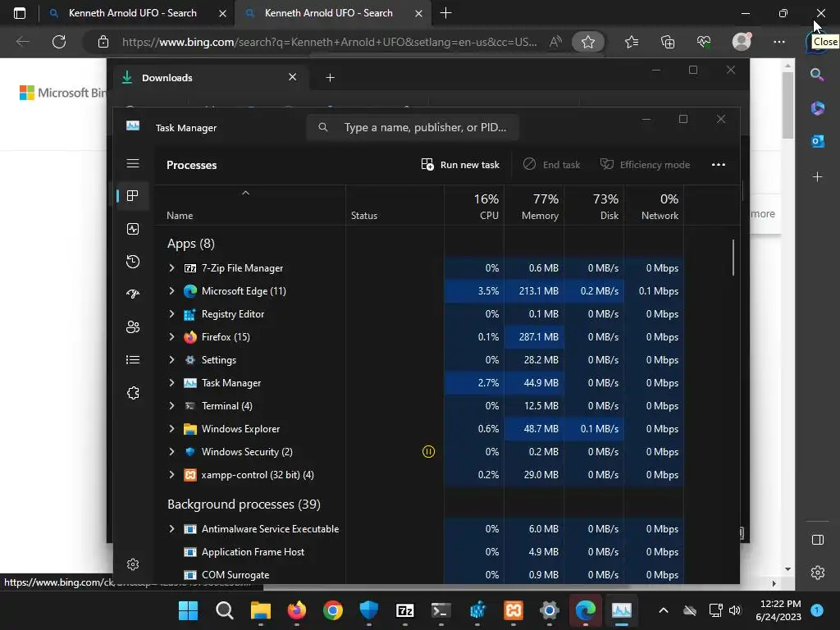Open Edge collections icon
This screenshot has height=630, width=840.
(x=668, y=42)
